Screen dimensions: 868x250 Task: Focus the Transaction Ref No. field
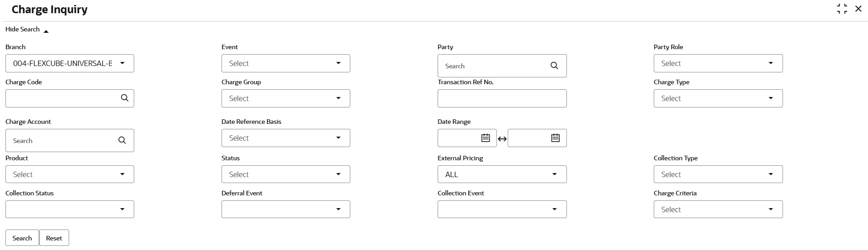click(x=502, y=98)
